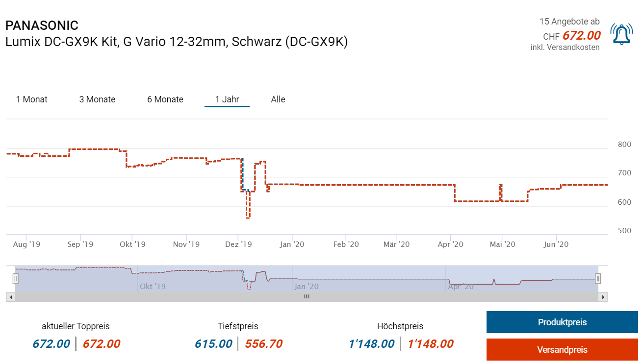This screenshot has width=643, height=364.
Task: Click the red Tiefstpreis value 556.70
Action: pos(264,344)
